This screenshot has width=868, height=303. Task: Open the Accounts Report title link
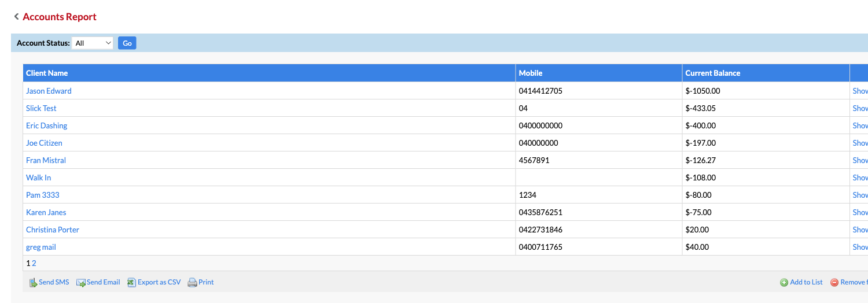(x=60, y=17)
